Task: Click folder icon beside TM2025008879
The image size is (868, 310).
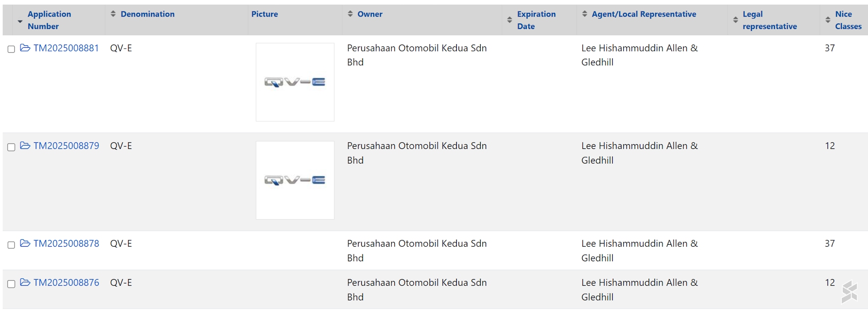Action: 25,146
